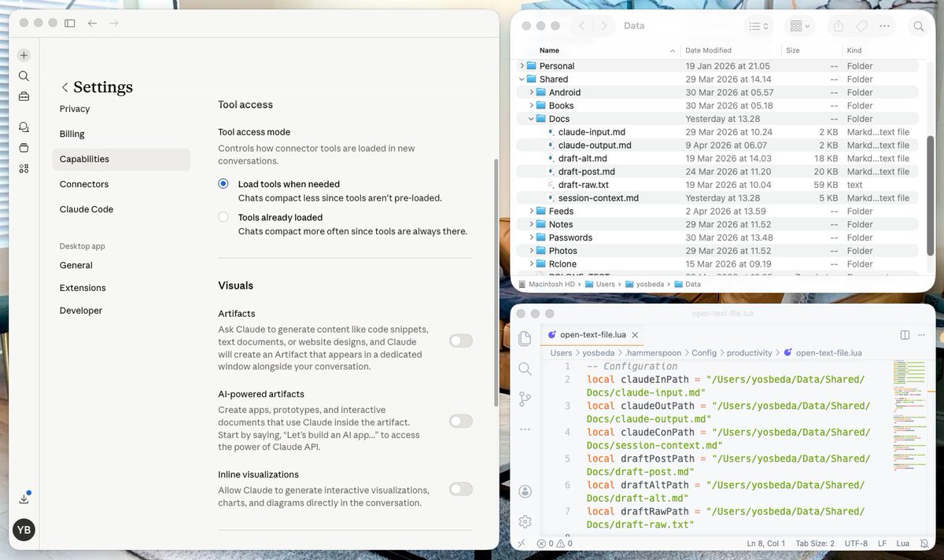
Task: Click the back chevron next to Settings
Action: tap(65, 87)
